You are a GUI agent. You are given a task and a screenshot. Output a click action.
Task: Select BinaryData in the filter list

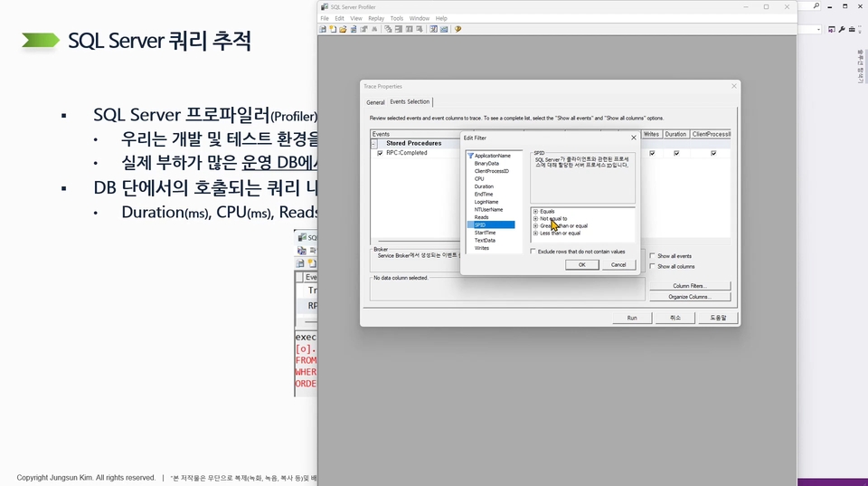[486, 164]
